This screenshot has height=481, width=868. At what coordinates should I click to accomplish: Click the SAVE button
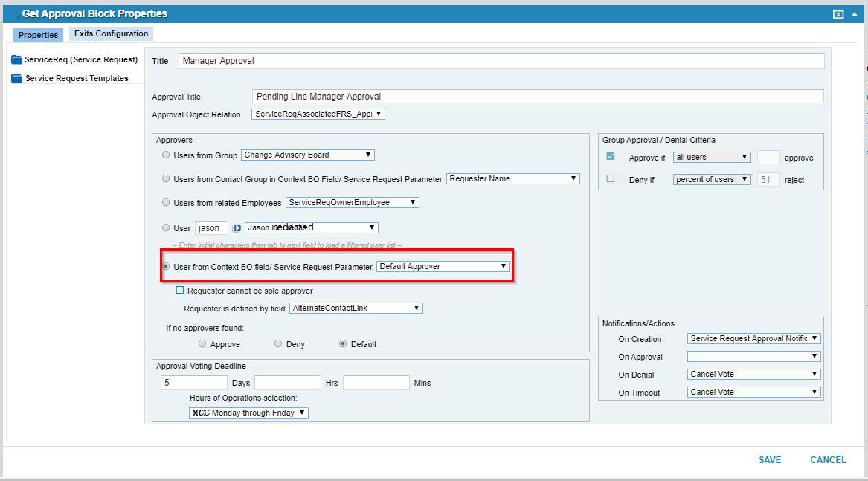tap(770, 460)
